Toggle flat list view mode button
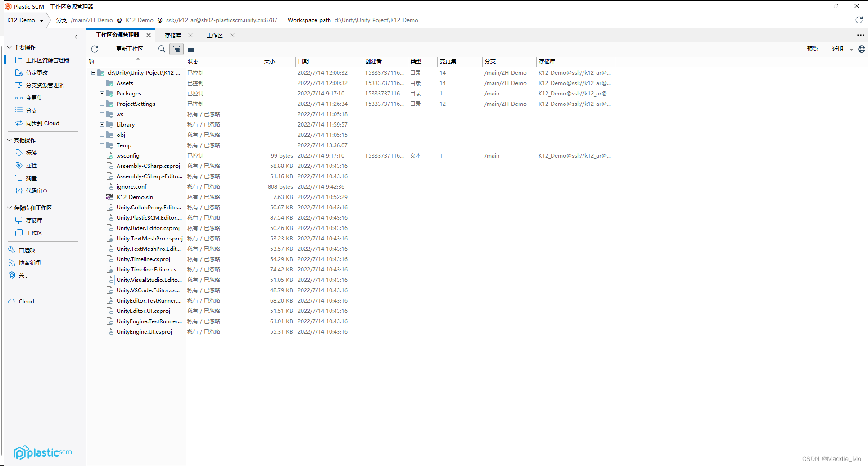 191,49
